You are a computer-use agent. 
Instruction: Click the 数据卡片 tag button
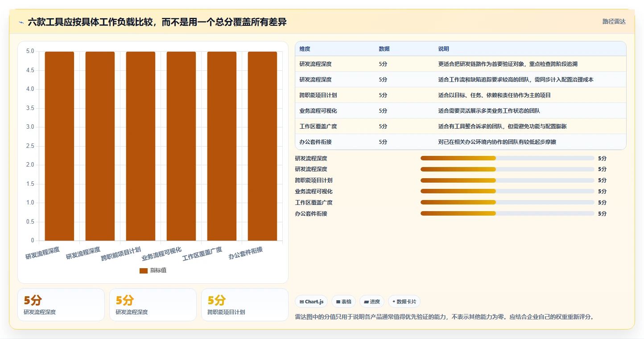point(404,302)
